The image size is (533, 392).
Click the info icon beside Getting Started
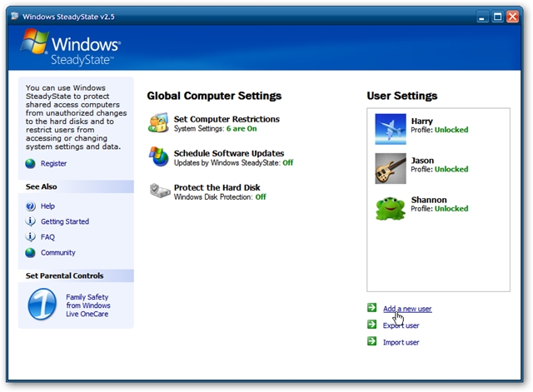tap(30, 221)
